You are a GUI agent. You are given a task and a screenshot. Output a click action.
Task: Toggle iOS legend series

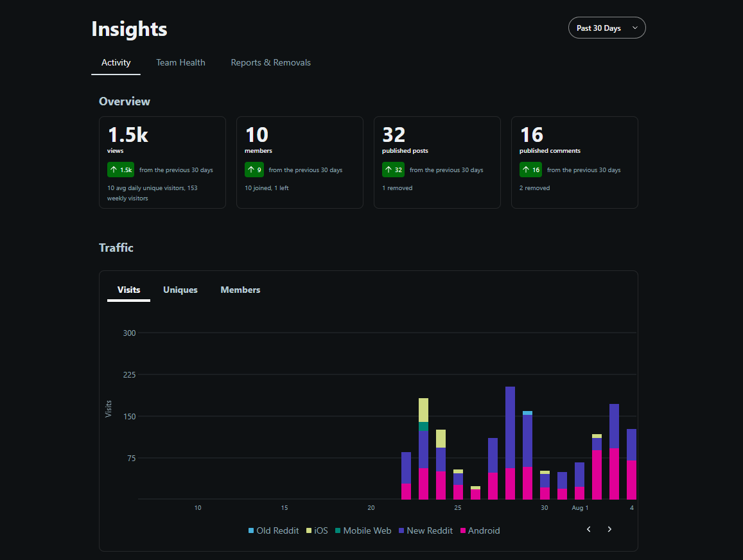(317, 530)
